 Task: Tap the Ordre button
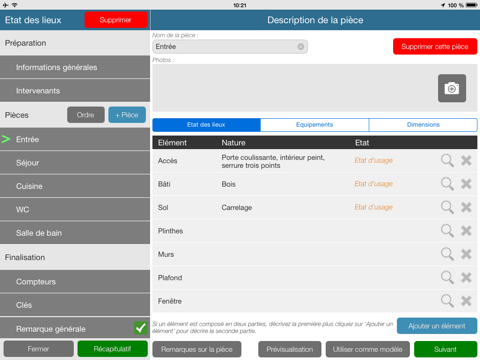(86, 115)
